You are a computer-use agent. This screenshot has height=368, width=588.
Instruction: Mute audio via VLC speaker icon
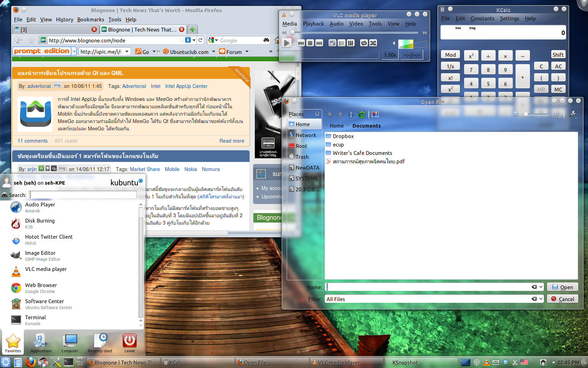pos(394,43)
